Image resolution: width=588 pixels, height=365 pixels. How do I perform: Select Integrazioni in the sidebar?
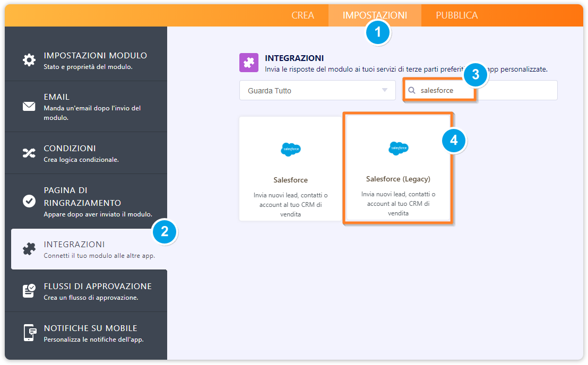pyautogui.click(x=89, y=249)
